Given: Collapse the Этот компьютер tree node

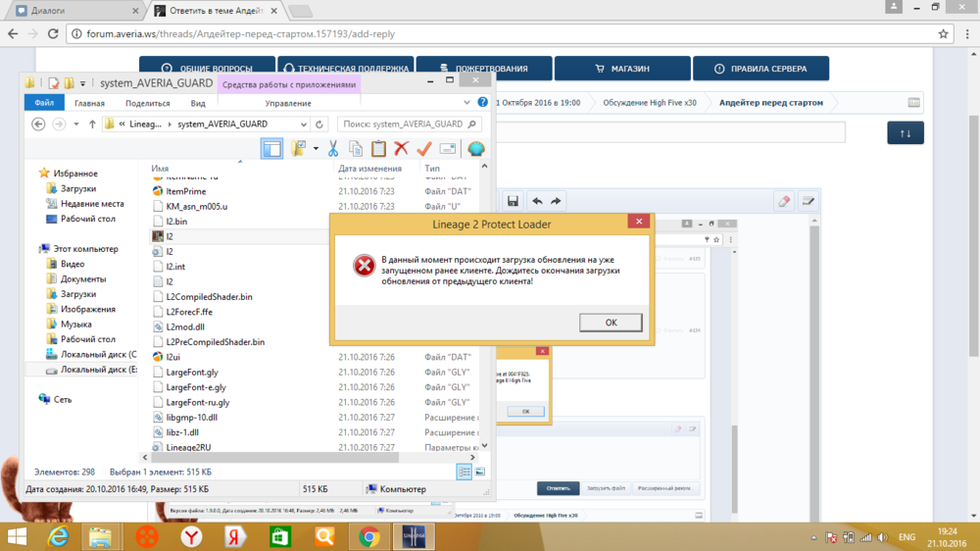Looking at the screenshot, I should point(31,249).
